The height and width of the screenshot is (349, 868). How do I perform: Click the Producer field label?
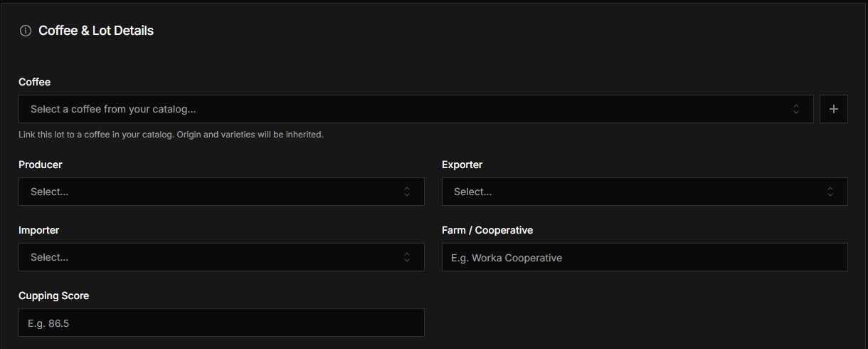[x=41, y=165]
